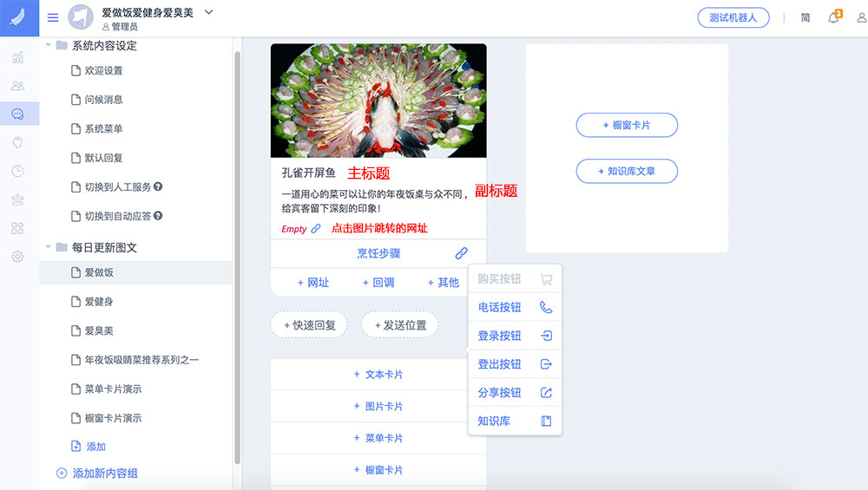Select 爱做饭 content item
The width and height of the screenshot is (868, 490).
[135, 272]
